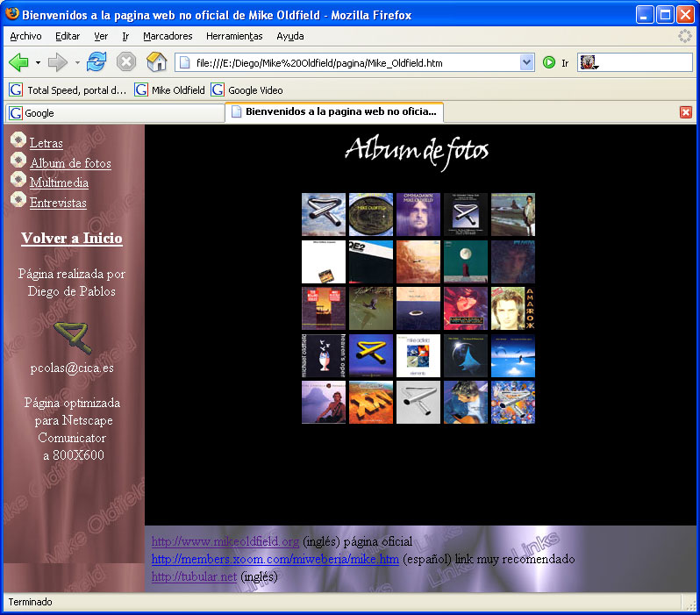Open the members.xoom.com miweberia link
This screenshot has width=700, height=615.
pos(275,559)
